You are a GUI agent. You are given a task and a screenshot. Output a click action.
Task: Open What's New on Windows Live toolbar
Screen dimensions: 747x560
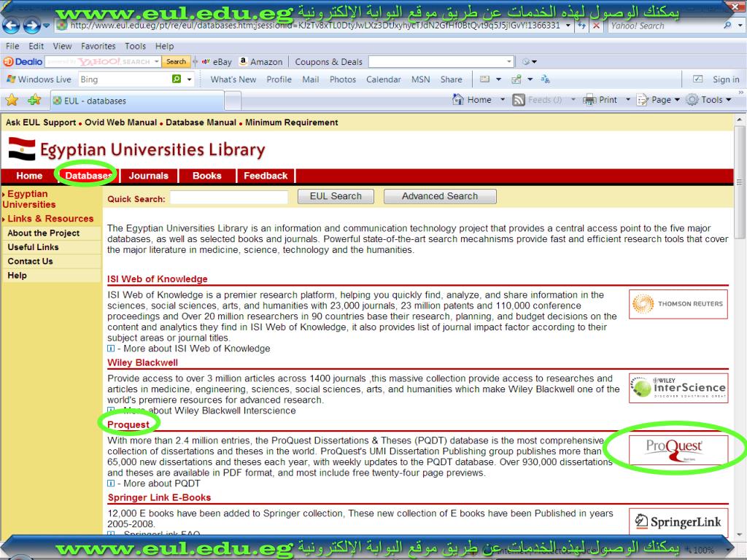pos(233,79)
